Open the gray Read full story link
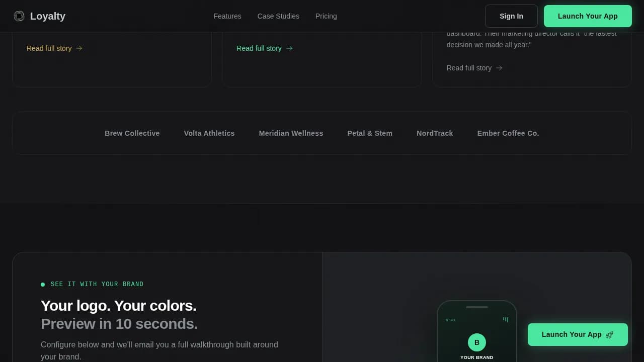This screenshot has height=362, width=644. [474, 68]
